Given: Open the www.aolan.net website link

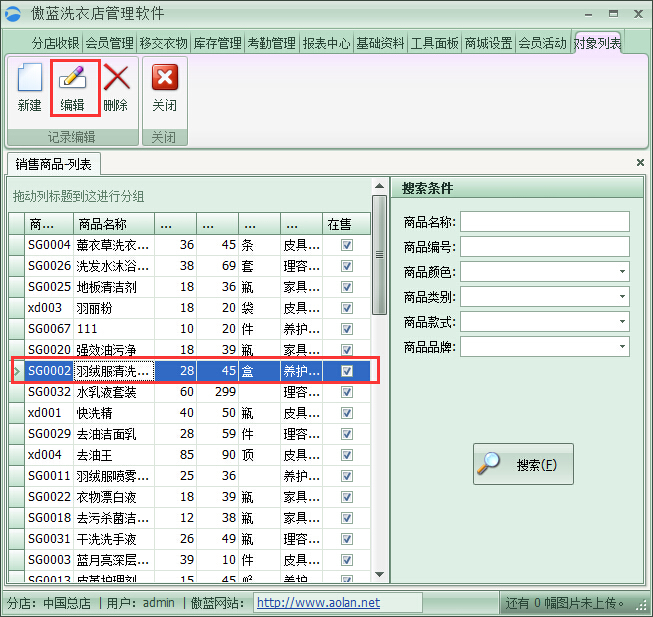Looking at the screenshot, I should click(x=318, y=603).
